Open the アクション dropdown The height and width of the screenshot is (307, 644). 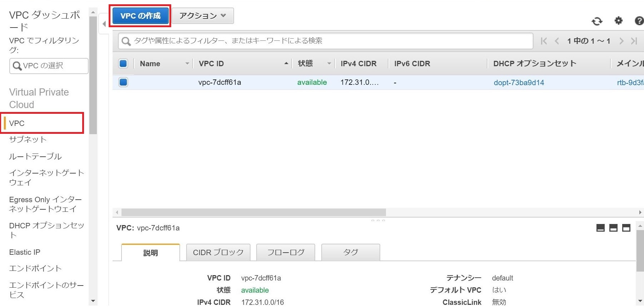(x=203, y=16)
